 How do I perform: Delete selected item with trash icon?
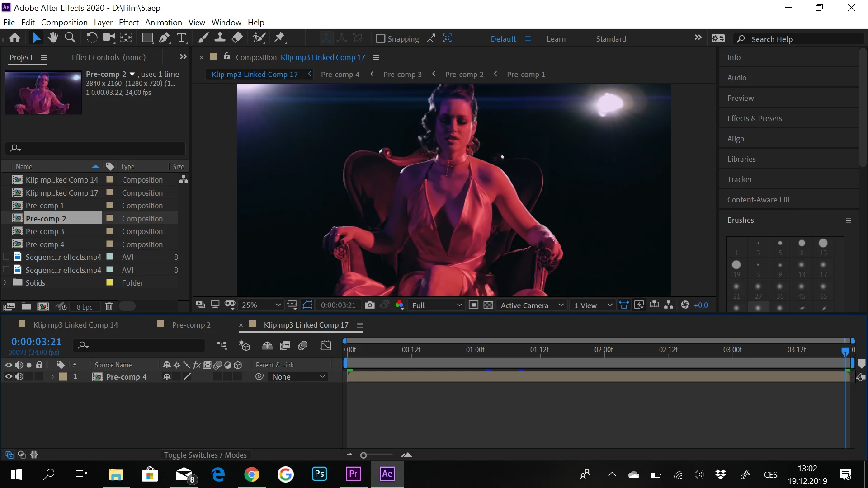point(109,306)
